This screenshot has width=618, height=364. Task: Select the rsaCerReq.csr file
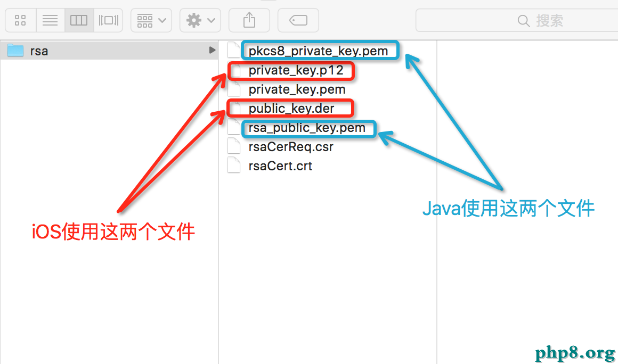pos(290,147)
